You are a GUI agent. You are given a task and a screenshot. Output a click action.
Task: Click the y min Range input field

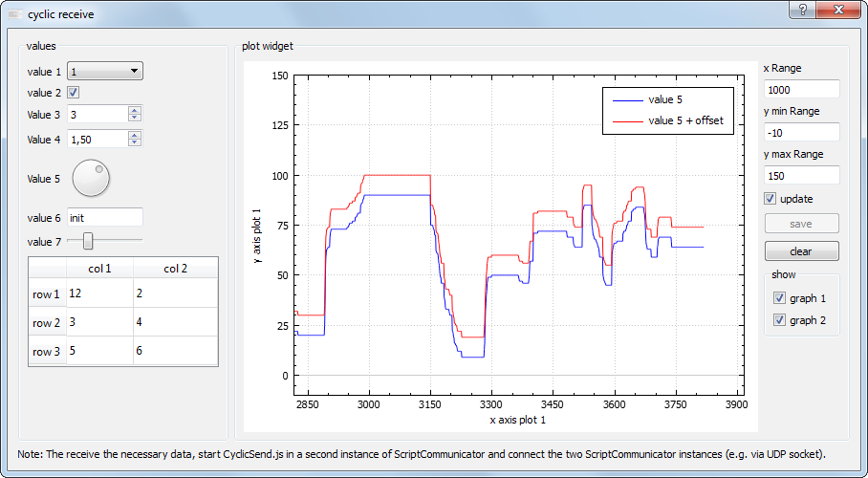point(802,132)
